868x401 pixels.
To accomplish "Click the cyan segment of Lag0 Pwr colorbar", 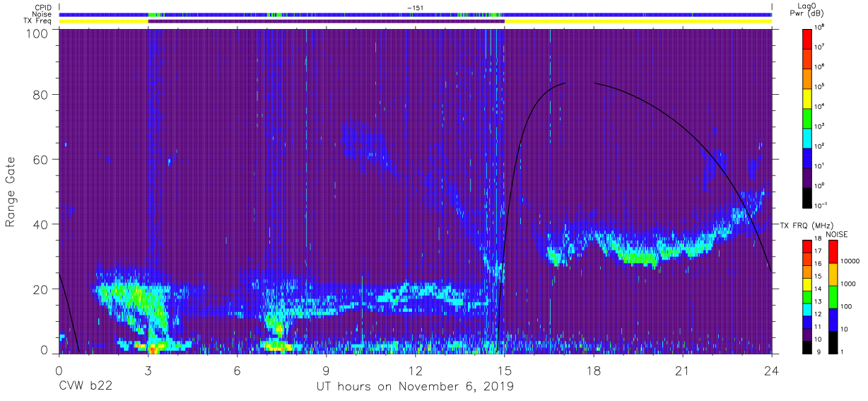I will coord(808,138).
